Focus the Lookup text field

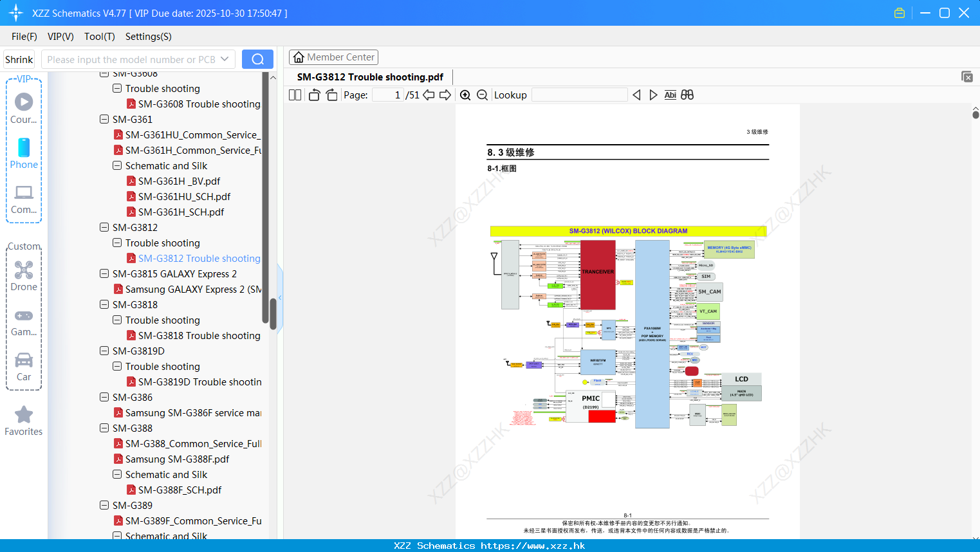click(579, 95)
